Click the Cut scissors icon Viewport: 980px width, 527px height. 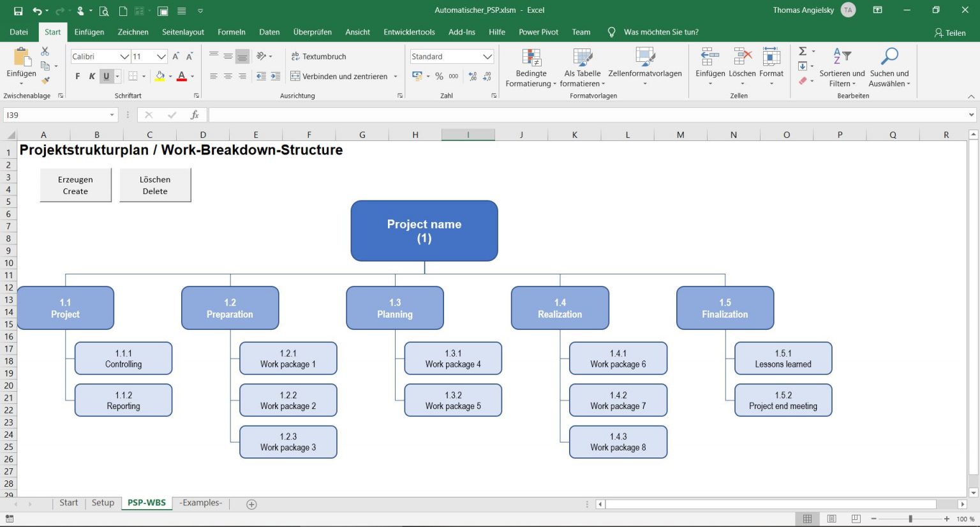pyautogui.click(x=45, y=51)
